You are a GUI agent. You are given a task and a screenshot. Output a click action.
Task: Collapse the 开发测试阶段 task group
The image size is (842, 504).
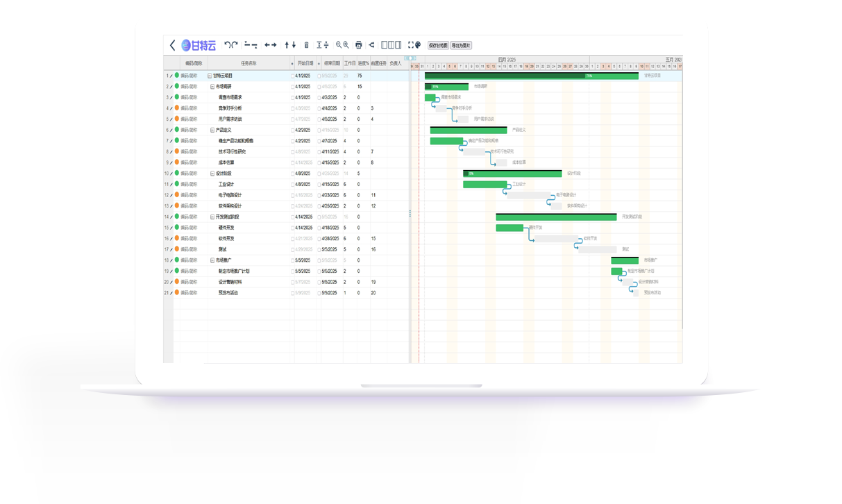pyautogui.click(x=212, y=217)
